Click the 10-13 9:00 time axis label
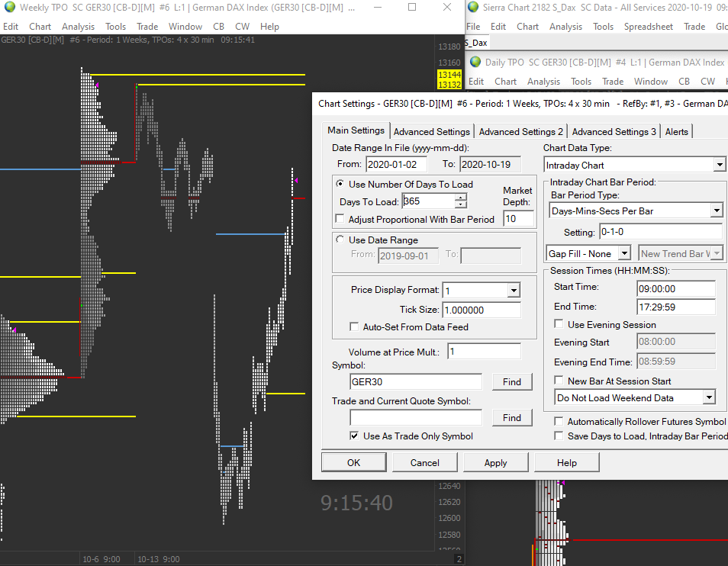This screenshot has width=728, height=566. [158, 559]
